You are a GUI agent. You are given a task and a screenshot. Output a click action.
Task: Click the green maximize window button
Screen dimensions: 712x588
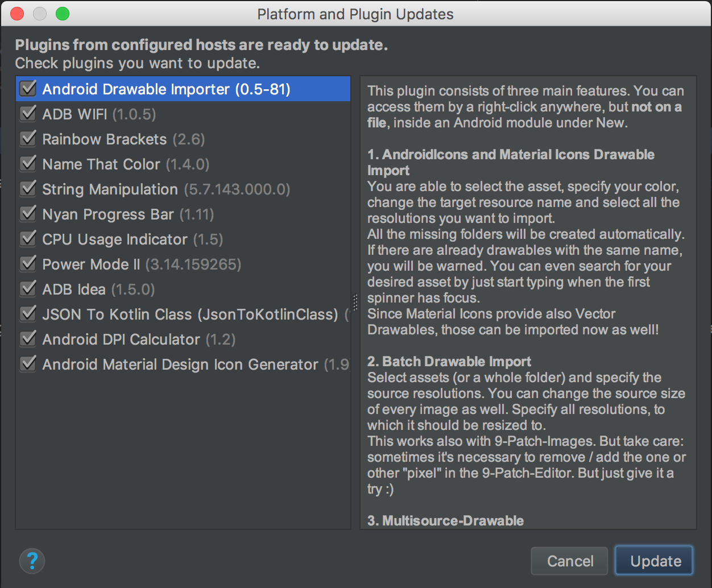(x=63, y=14)
